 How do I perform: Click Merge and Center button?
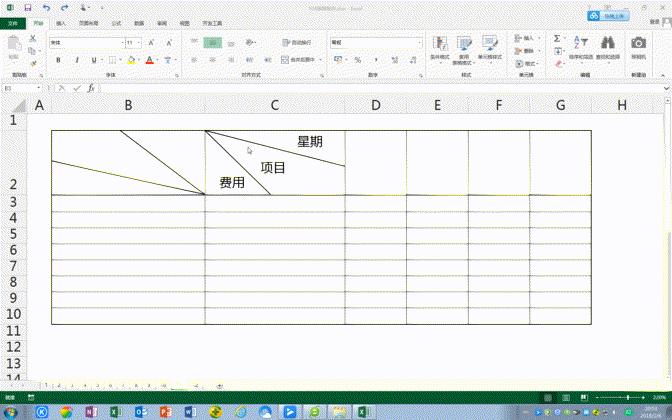click(297, 60)
